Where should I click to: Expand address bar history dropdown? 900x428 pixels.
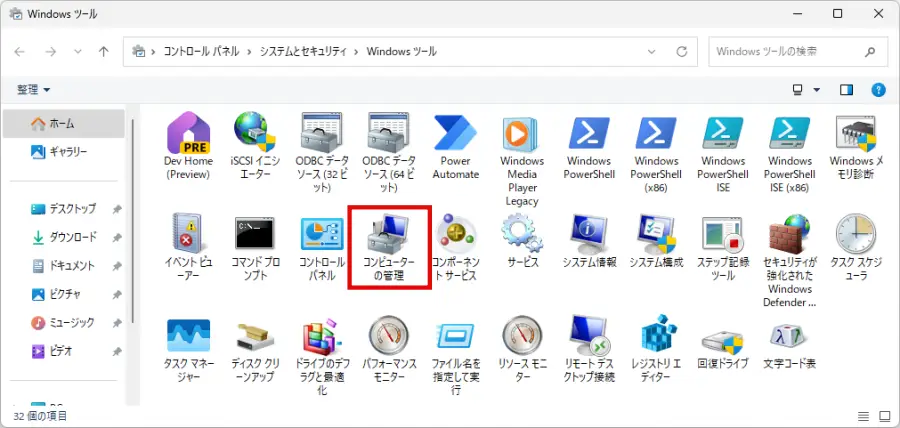(651, 52)
